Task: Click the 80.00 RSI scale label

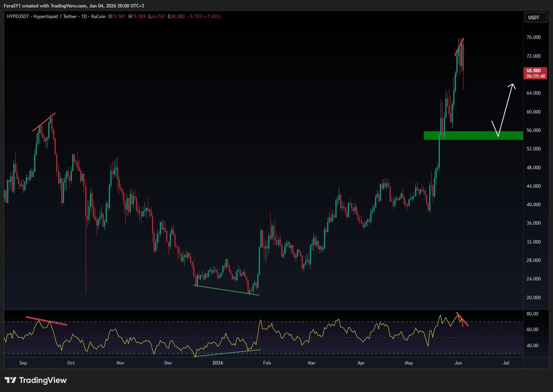Action: coord(533,314)
